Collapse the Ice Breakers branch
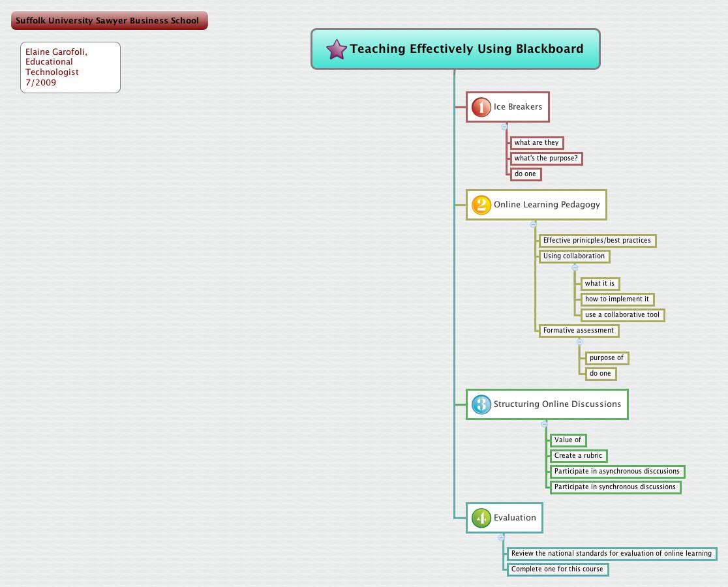The image size is (728, 587). pyautogui.click(x=505, y=127)
